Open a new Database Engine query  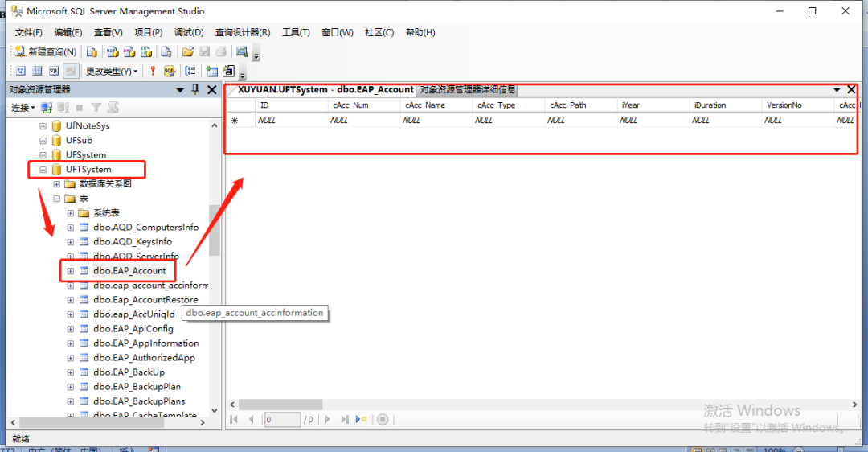coord(92,51)
